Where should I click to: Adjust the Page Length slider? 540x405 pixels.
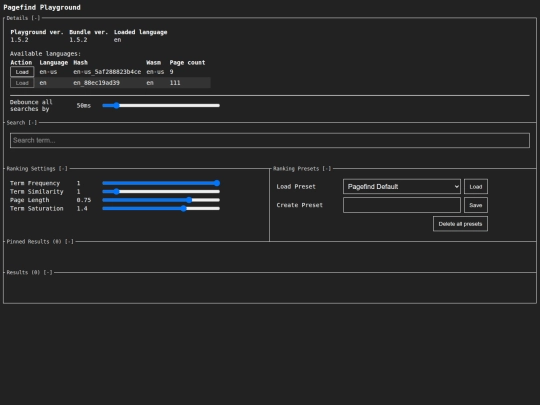click(161, 200)
